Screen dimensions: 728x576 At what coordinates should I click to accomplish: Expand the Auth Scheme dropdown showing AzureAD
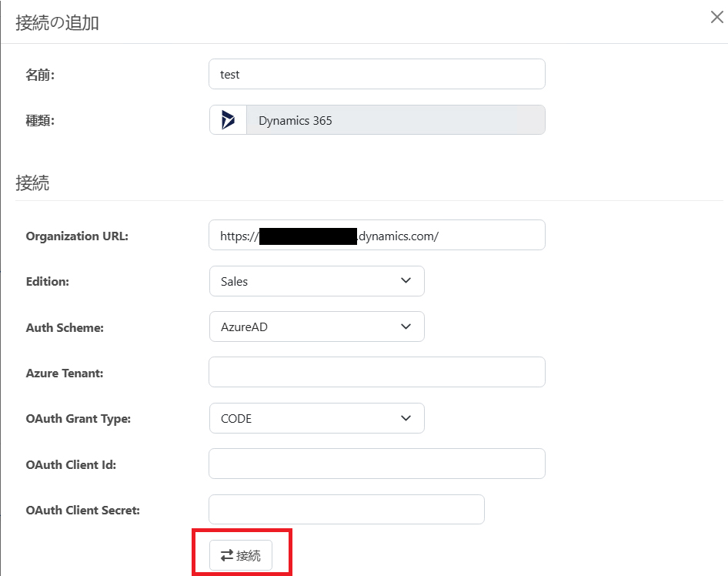[x=316, y=327]
